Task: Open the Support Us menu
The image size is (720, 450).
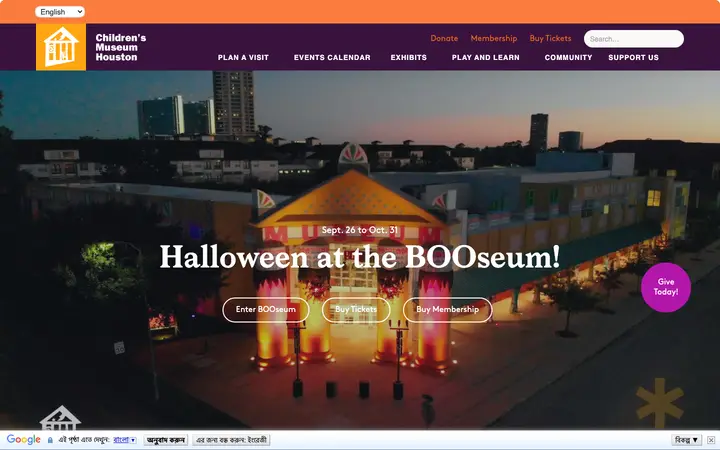Action: [633, 57]
